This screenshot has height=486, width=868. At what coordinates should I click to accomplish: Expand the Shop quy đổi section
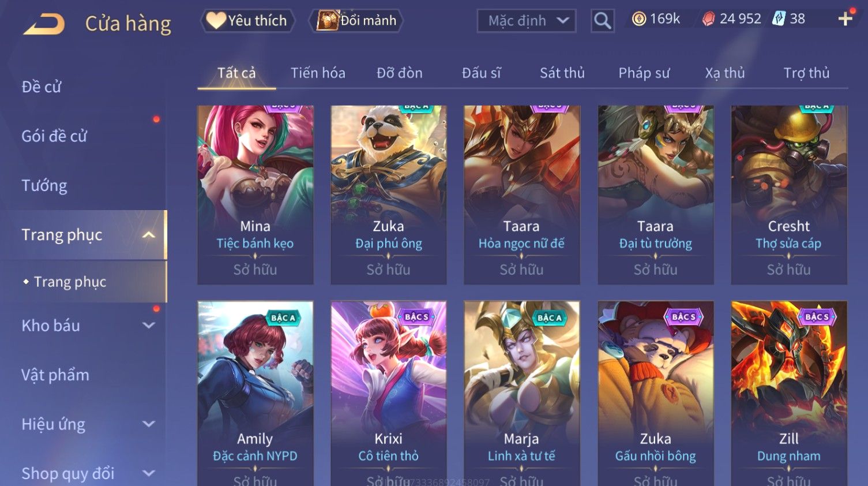point(148,473)
